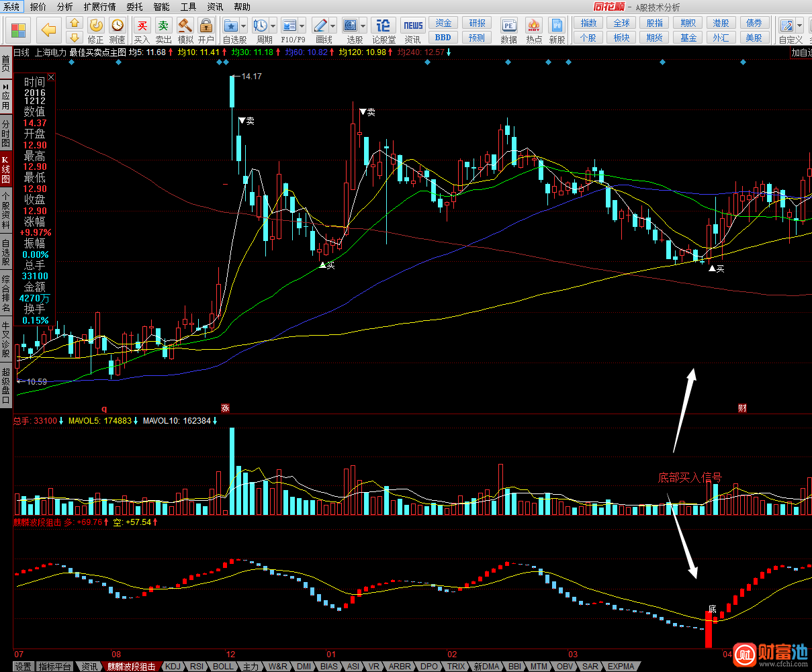Click the 期货 button
Viewport: 812px width, 672px height.
655,38
